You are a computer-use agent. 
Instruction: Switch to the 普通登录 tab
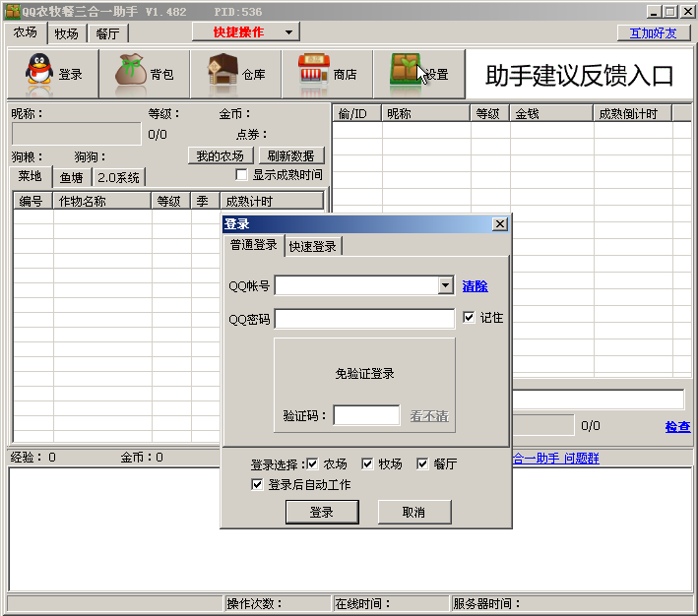254,245
